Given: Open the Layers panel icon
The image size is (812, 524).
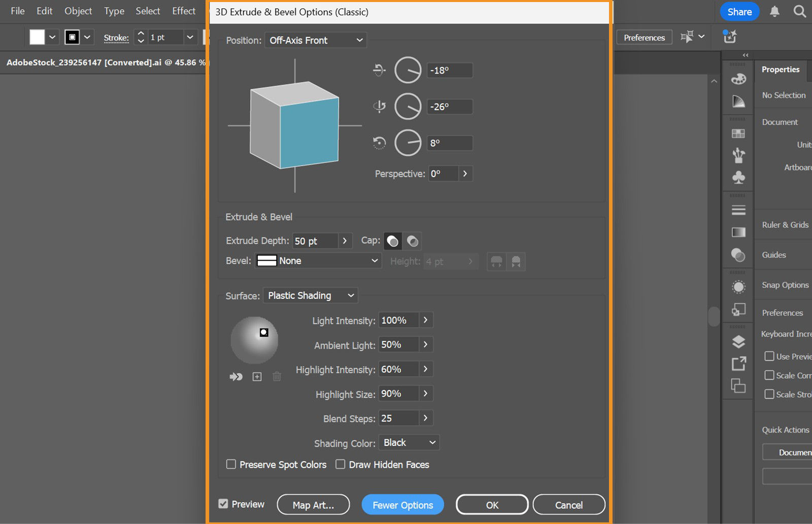Looking at the screenshot, I should [x=738, y=341].
